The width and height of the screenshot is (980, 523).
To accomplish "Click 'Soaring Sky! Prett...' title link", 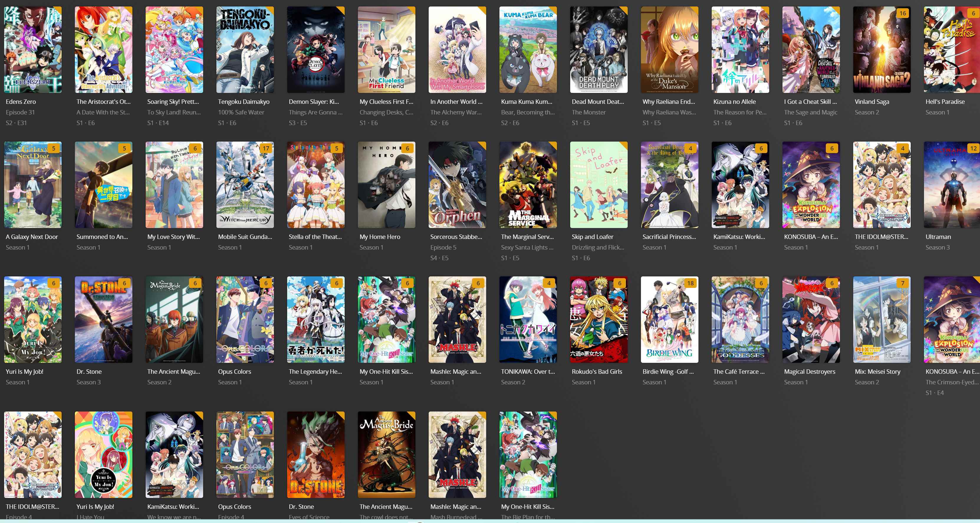I will [173, 102].
